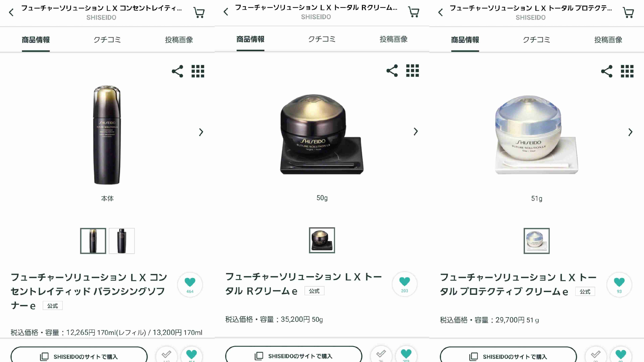This screenshot has height=362, width=644.
Task: Select the refill bottle thumbnail
Action: coord(122,241)
